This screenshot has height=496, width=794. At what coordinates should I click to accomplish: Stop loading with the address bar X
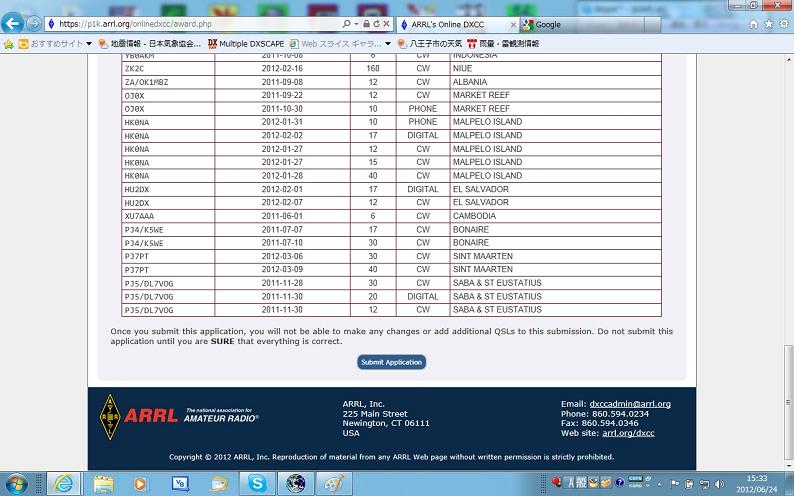point(386,24)
